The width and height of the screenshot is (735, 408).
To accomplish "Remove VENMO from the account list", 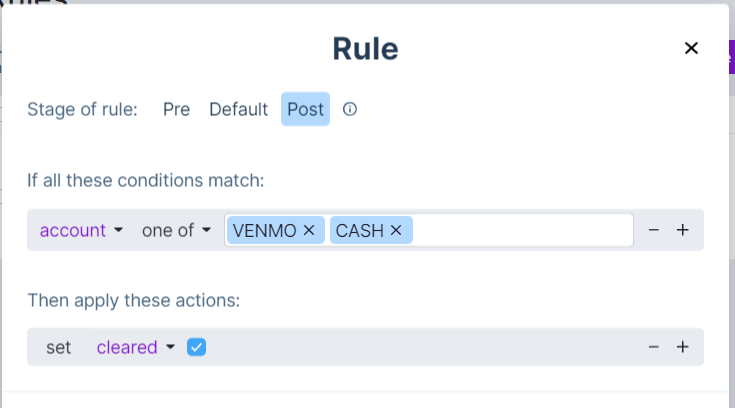I will (309, 230).
